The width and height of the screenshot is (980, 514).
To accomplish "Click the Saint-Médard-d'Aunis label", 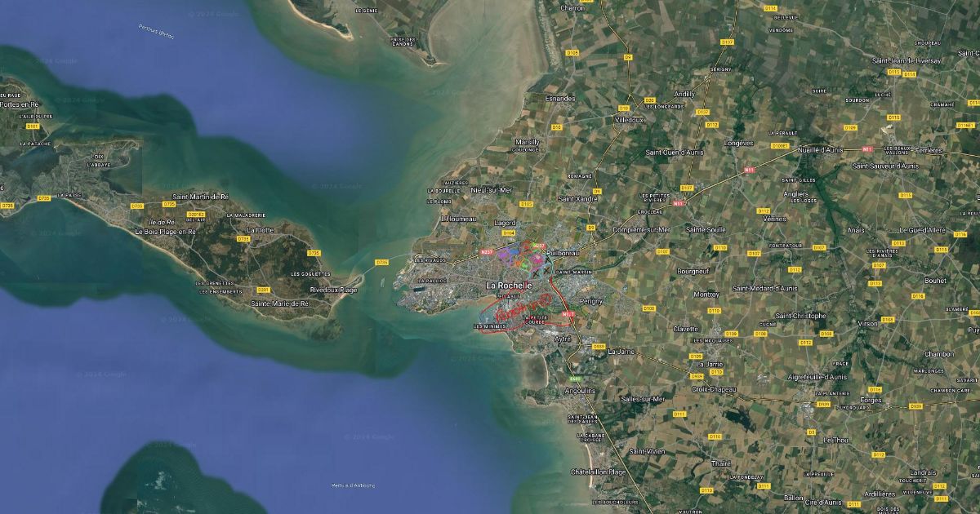I will (x=764, y=288).
